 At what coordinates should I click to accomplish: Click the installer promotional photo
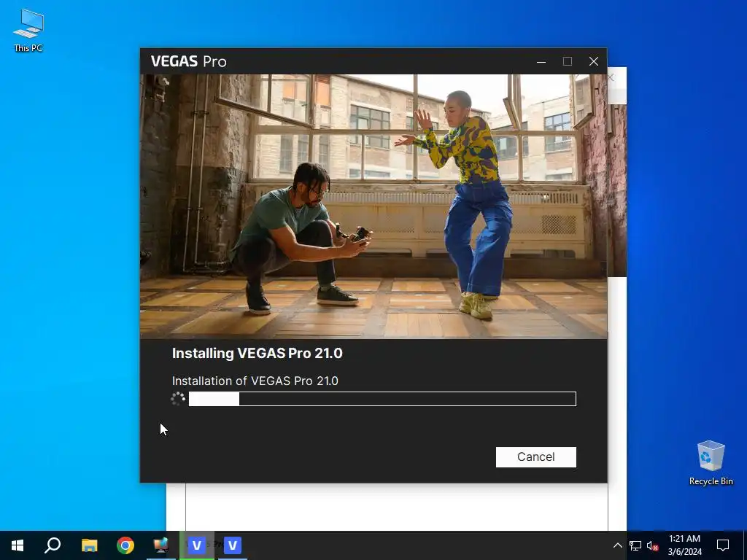[373, 206]
